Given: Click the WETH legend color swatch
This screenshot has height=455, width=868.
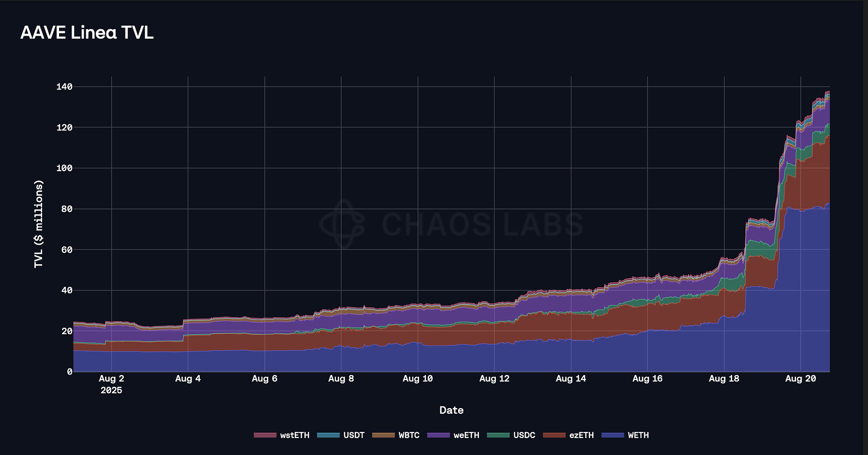Looking at the screenshot, I should coord(613,435).
